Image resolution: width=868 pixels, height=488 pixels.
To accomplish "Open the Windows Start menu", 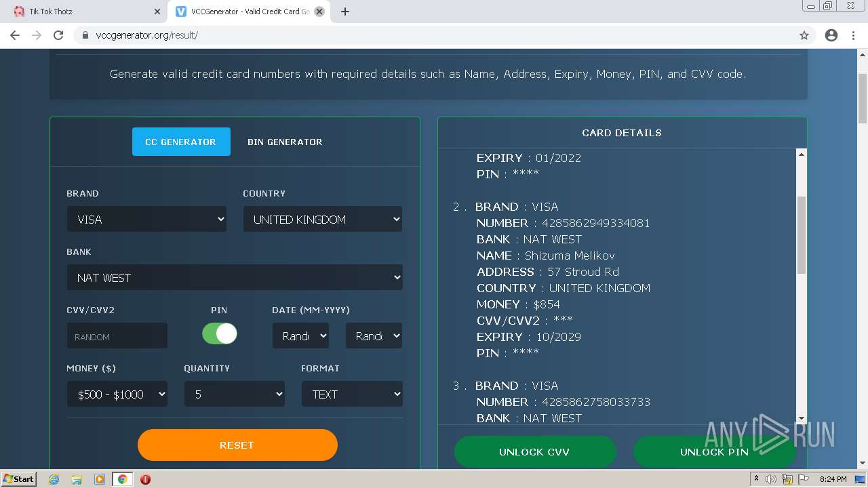I will tap(19, 479).
